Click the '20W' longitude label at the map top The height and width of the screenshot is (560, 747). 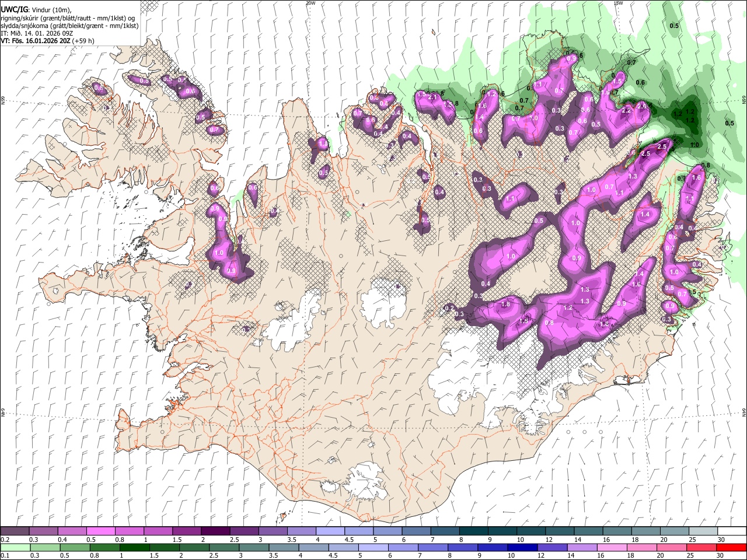(310, 3)
